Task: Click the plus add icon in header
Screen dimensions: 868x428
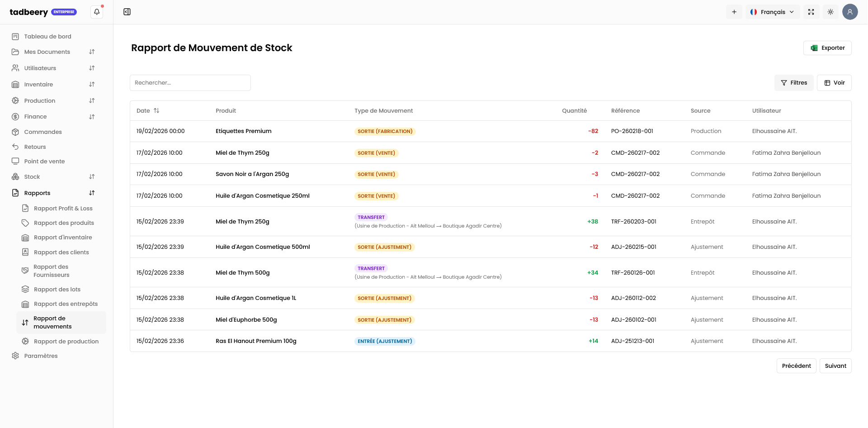Action: click(x=734, y=12)
